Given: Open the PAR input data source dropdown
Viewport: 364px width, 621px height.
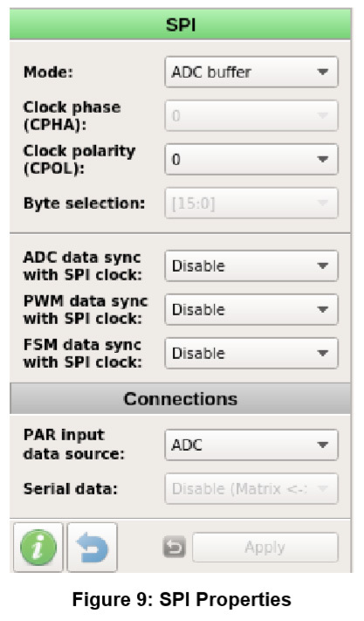Looking at the screenshot, I should click(x=251, y=445).
